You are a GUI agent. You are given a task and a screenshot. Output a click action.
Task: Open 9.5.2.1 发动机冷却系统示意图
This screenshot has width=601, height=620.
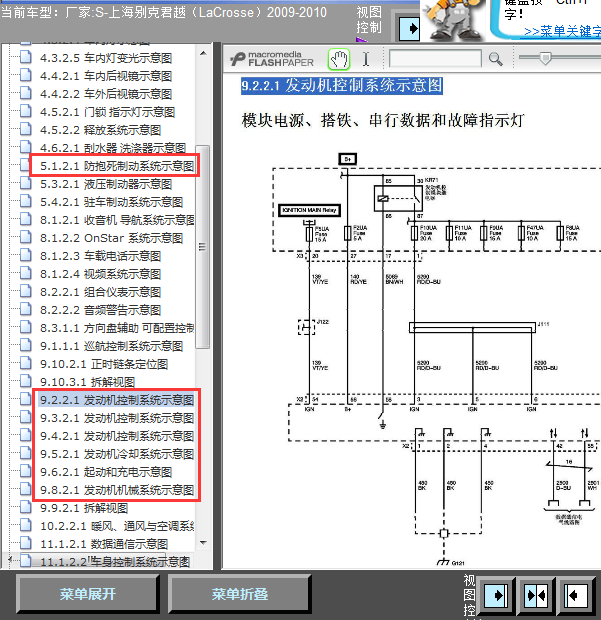click(117, 454)
